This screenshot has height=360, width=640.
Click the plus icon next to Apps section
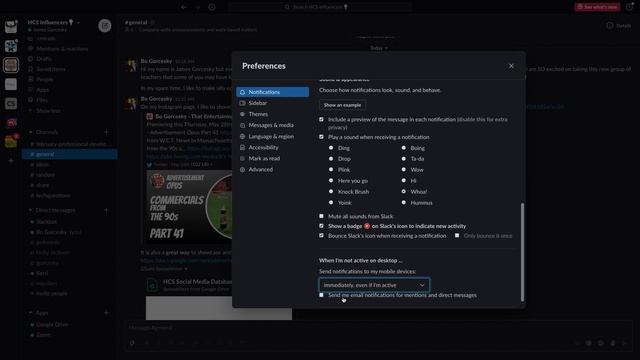(x=106, y=313)
